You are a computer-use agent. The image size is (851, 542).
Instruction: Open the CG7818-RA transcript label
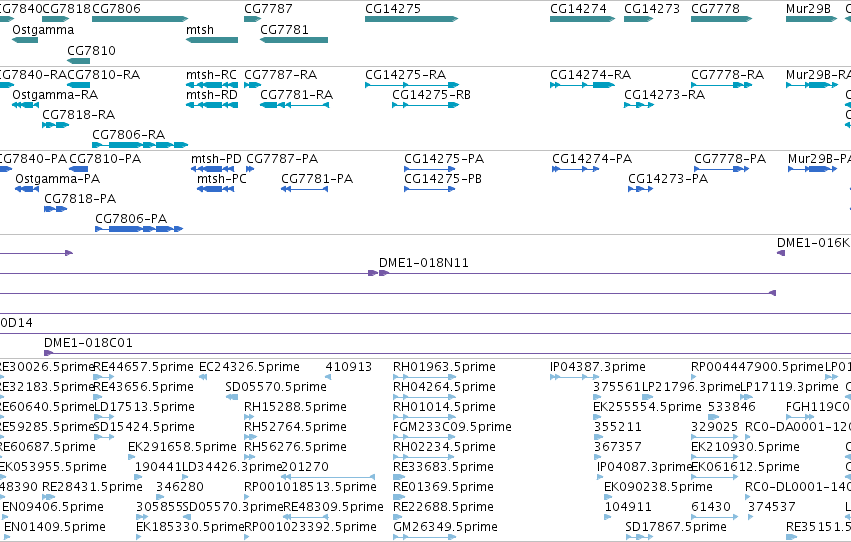79,115
